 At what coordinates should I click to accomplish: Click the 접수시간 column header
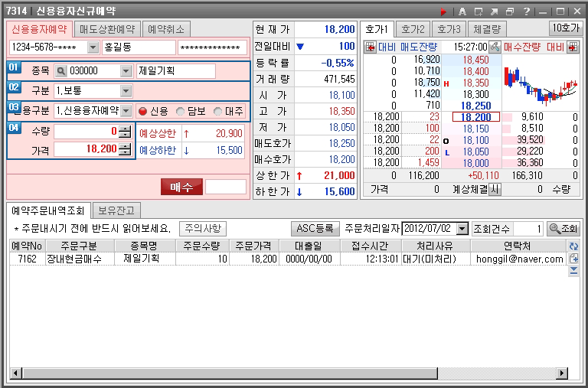pyautogui.click(x=371, y=246)
